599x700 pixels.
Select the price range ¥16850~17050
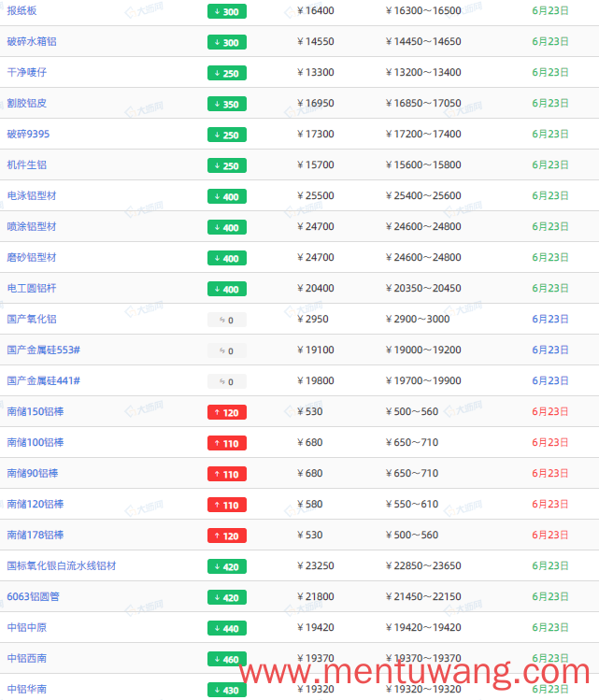pyautogui.click(x=423, y=103)
